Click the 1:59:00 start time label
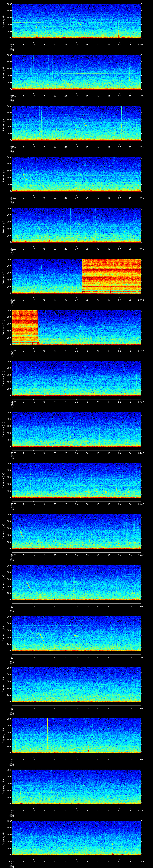The image size is (153, 868). click(12, 810)
